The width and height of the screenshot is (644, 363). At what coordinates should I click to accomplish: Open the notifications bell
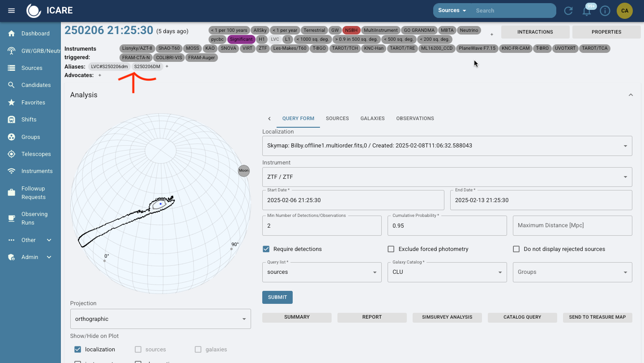click(x=586, y=11)
